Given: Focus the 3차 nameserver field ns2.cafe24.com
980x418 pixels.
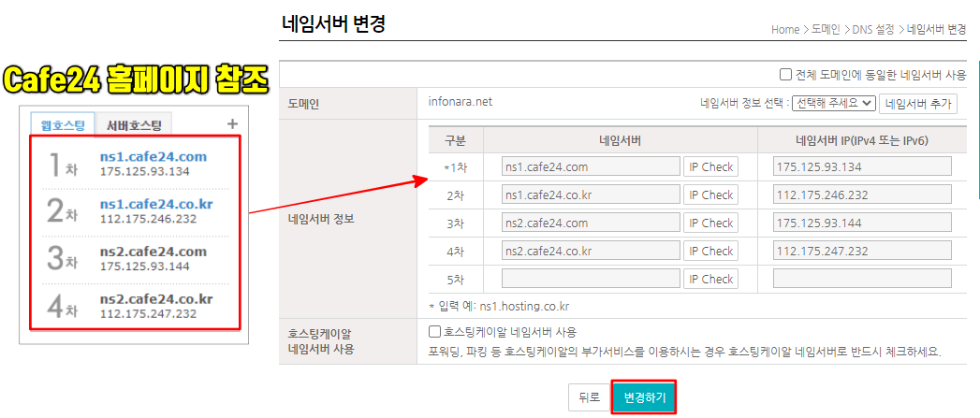Looking at the screenshot, I should click(x=591, y=223).
